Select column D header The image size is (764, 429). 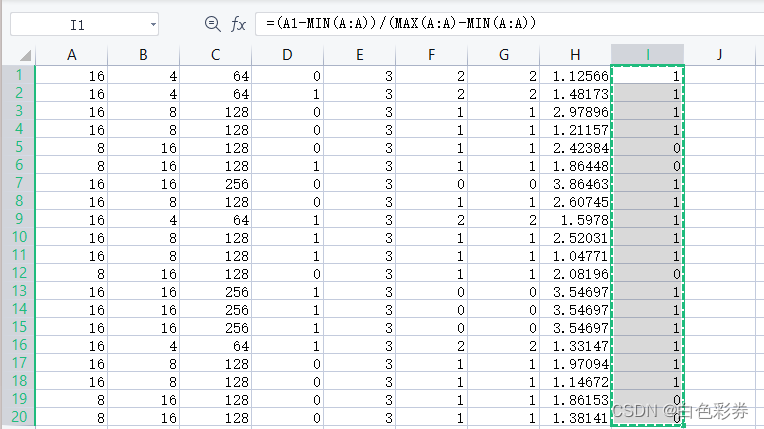tap(287, 55)
